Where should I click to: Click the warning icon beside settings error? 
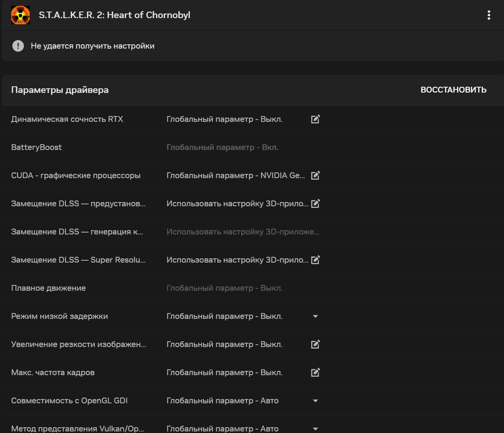[18, 46]
